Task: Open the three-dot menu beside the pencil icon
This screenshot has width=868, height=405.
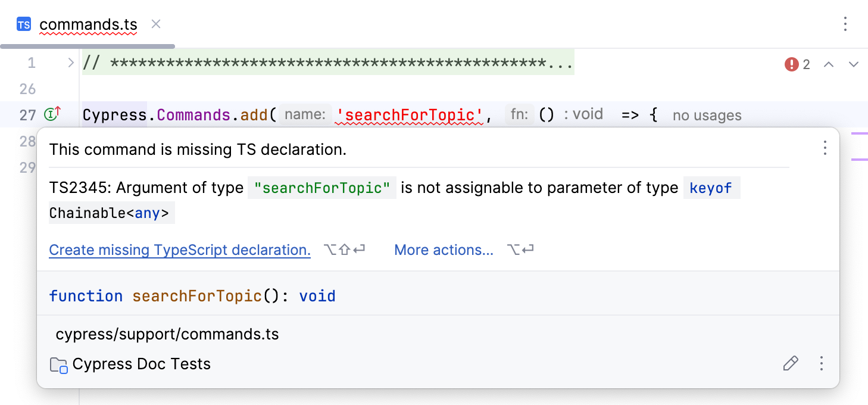Action: pyautogui.click(x=822, y=363)
